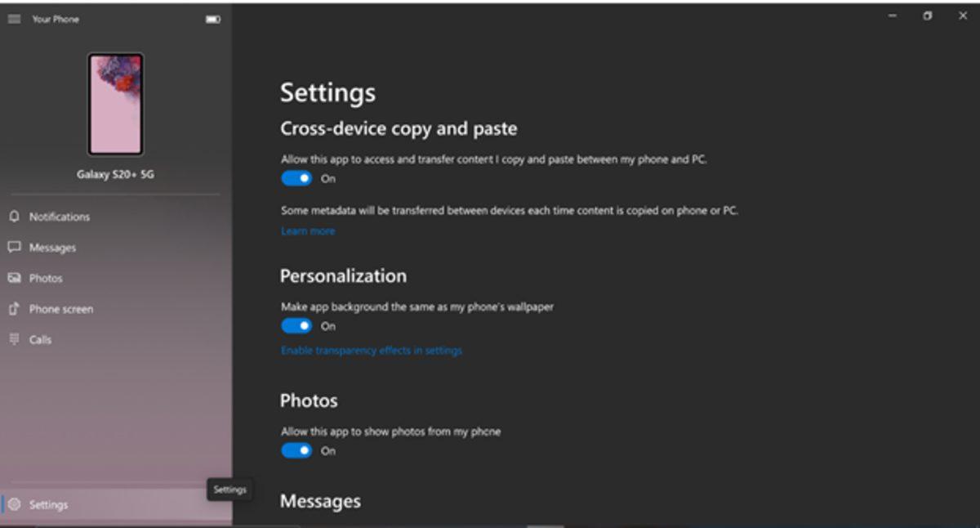
Task: Open the Learn more link
Action: pos(307,230)
